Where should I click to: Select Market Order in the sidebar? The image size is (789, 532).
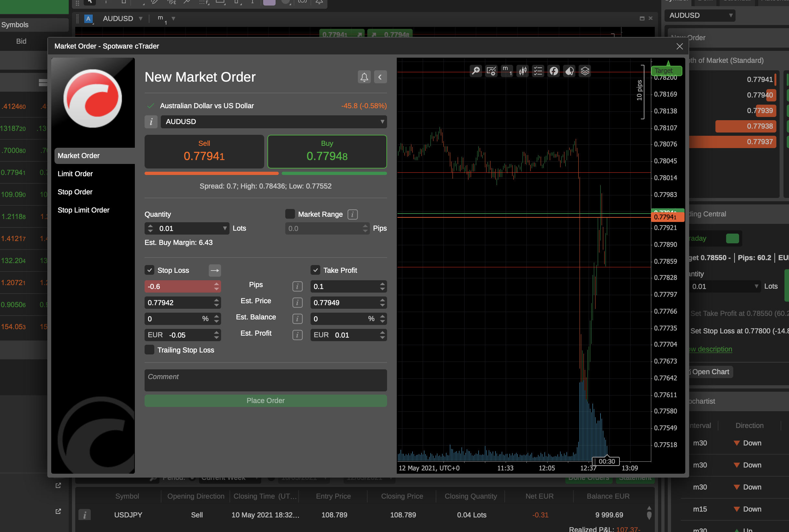tap(94, 156)
